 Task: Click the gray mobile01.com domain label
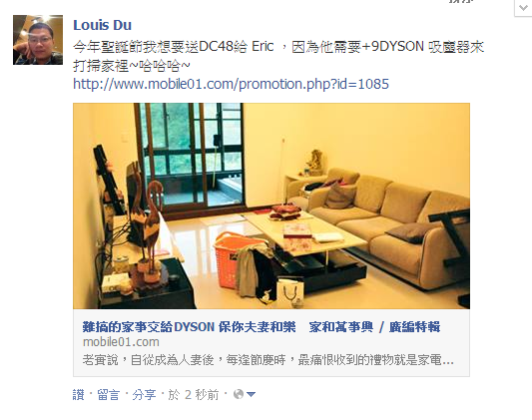(x=121, y=342)
